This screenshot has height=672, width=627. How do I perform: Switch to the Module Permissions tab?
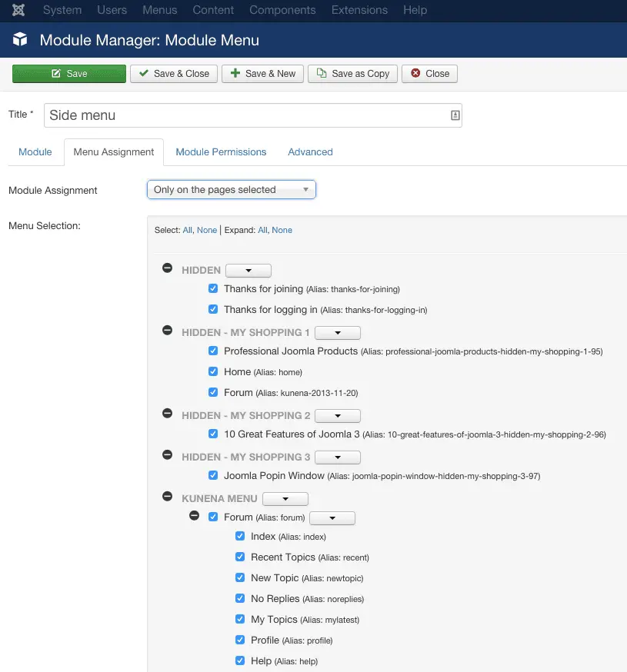point(221,152)
